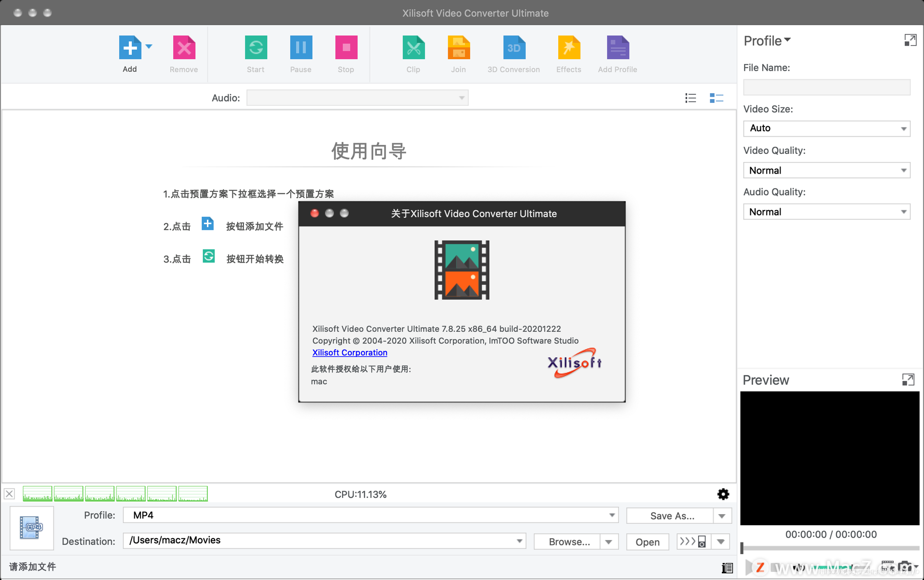The image size is (924, 580).
Task: Click the Add Profile icon
Action: pyautogui.click(x=618, y=48)
